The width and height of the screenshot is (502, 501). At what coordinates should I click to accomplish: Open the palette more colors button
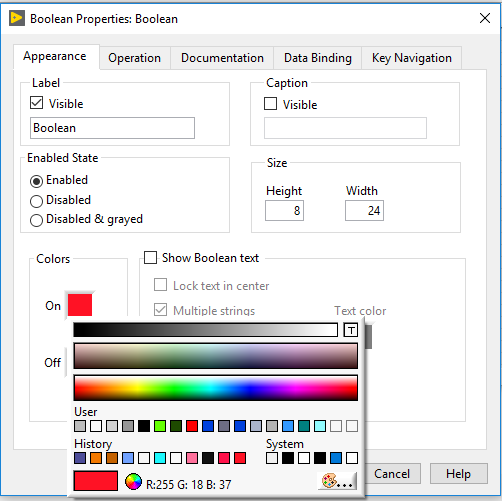pyautogui.click(x=337, y=481)
